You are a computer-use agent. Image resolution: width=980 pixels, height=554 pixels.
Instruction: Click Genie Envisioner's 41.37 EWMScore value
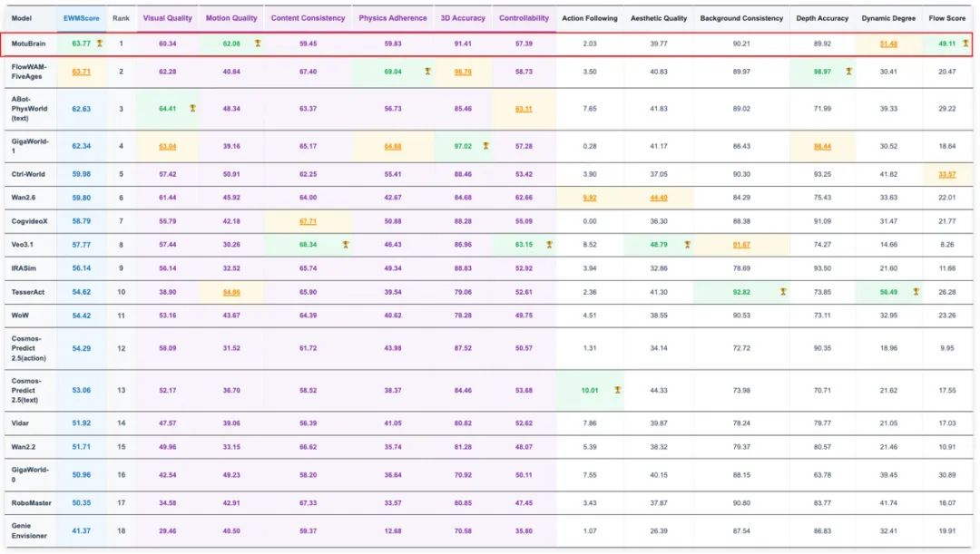click(82, 531)
